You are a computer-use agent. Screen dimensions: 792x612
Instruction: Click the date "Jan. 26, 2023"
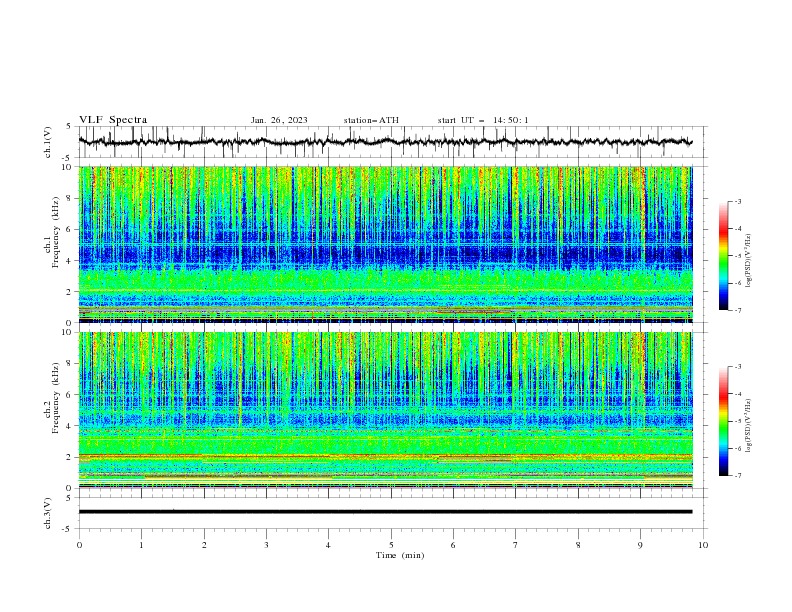pyautogui.click(x=279, y=120)
